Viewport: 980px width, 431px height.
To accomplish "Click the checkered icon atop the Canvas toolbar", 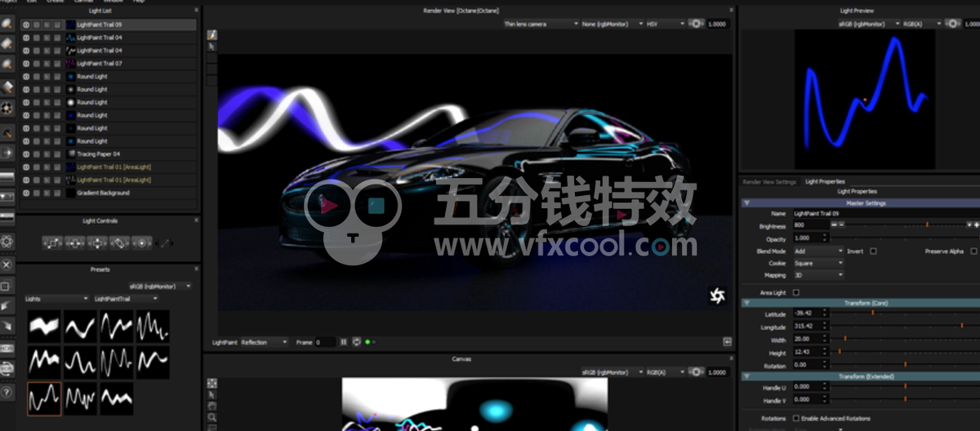I will 212,382.
